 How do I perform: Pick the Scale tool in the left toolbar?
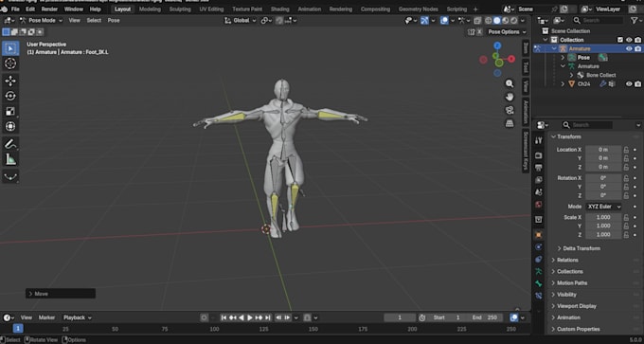pos(10,111)
